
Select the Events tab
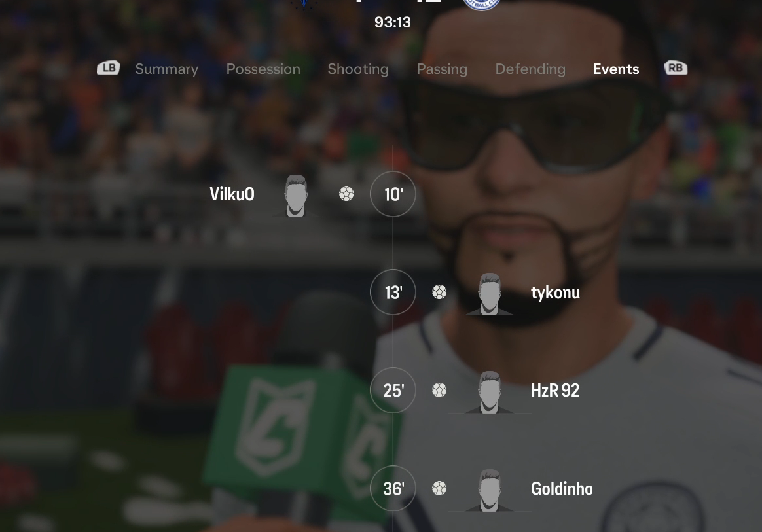pos(616,69)
